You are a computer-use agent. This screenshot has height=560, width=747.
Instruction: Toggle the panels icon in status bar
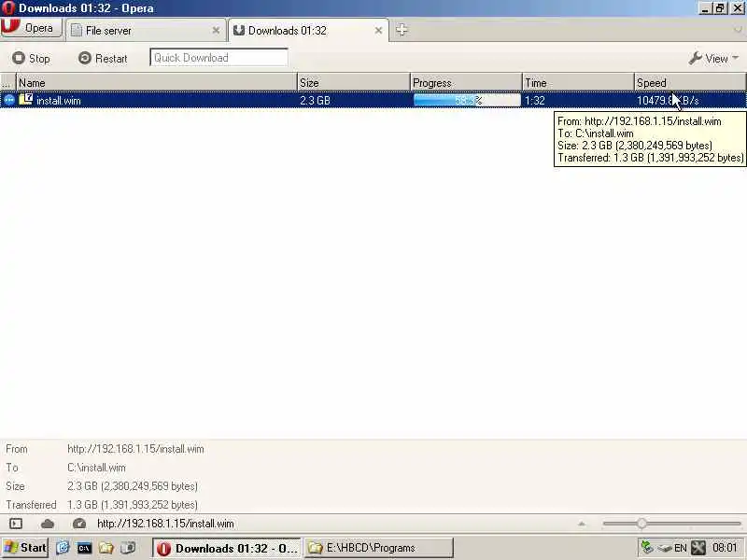[16, 524]
